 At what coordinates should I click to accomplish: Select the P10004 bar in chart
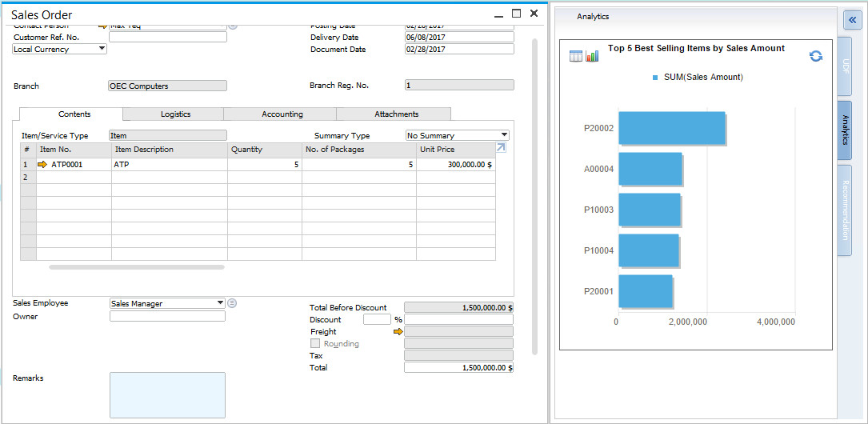648,250
